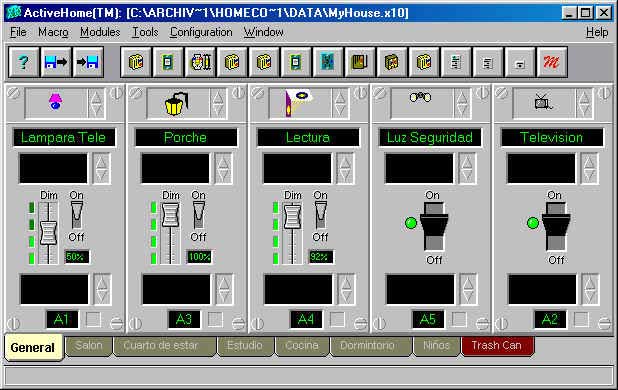Tick the checkbox beside address A5
Image resolution: width=618 pixels, height=390 pixels.
(x=459, y=319)
